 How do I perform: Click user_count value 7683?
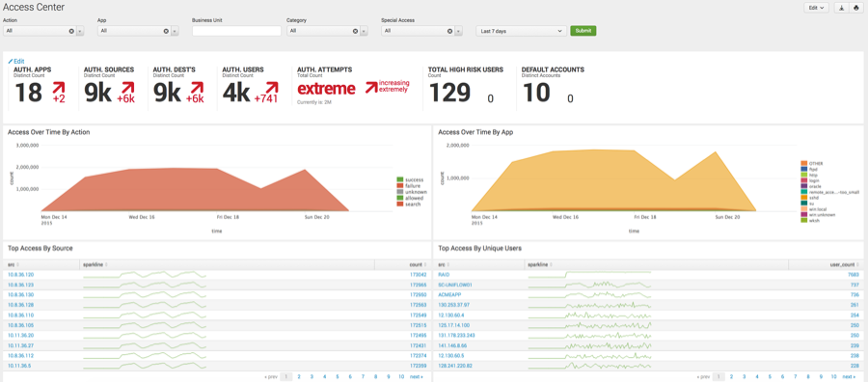coord(853,275)
